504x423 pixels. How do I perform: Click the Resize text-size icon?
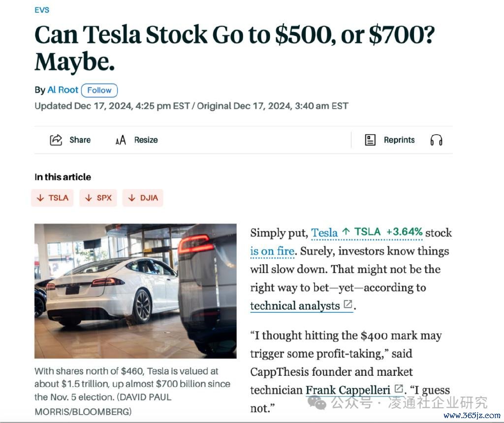(121, 140)
